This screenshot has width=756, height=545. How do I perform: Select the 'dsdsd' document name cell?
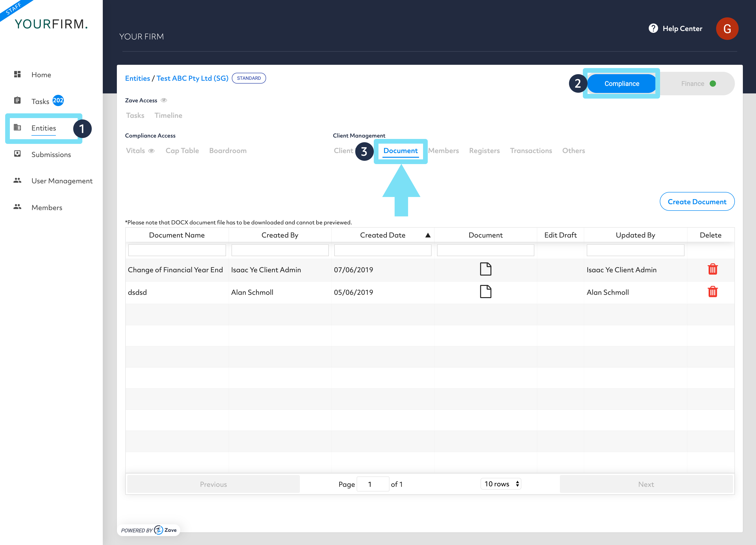137,292
